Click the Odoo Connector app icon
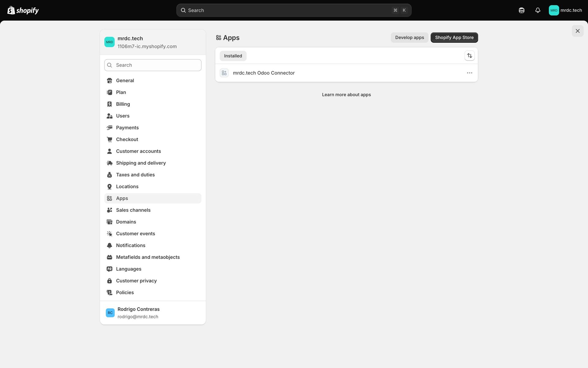The height and width of the screenshot is (368, 588). 224,73
